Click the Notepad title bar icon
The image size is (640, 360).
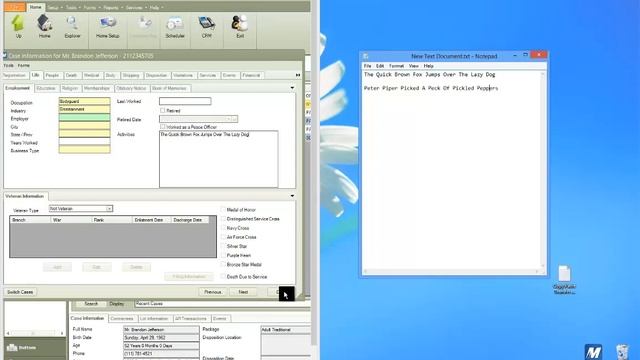coord(366,56)
